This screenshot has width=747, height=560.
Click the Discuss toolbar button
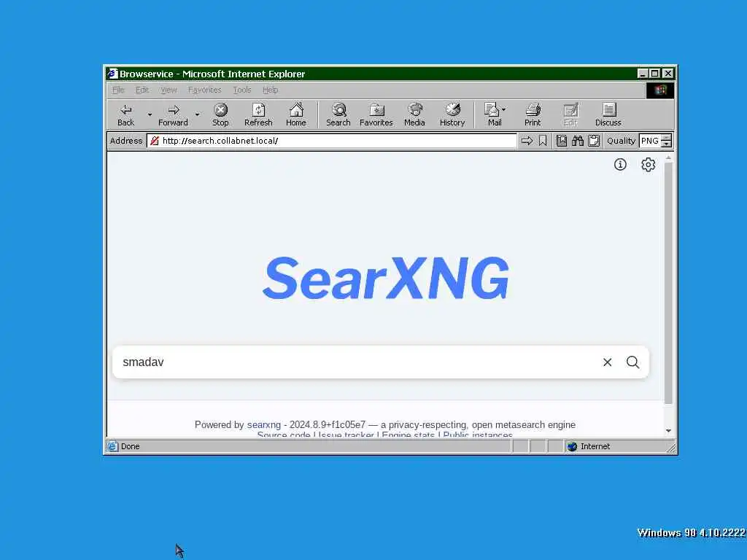click(608, 115)
